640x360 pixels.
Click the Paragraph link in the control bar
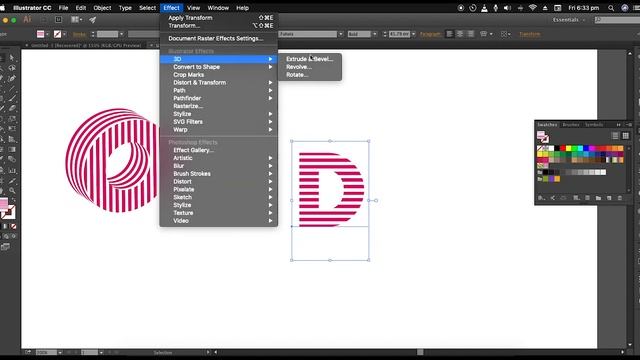click(430, 34)
